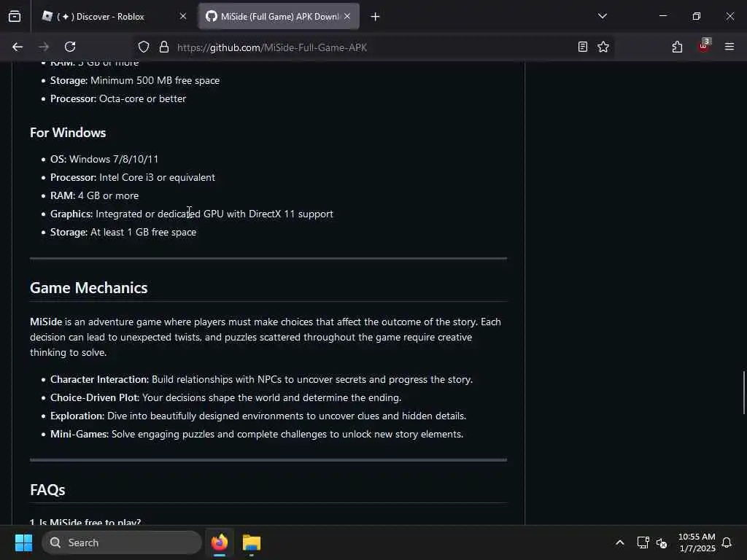Open the Firefox View recent browsing icon
Viewport: 747px width, 560px height.
click(x=15, y=17)
